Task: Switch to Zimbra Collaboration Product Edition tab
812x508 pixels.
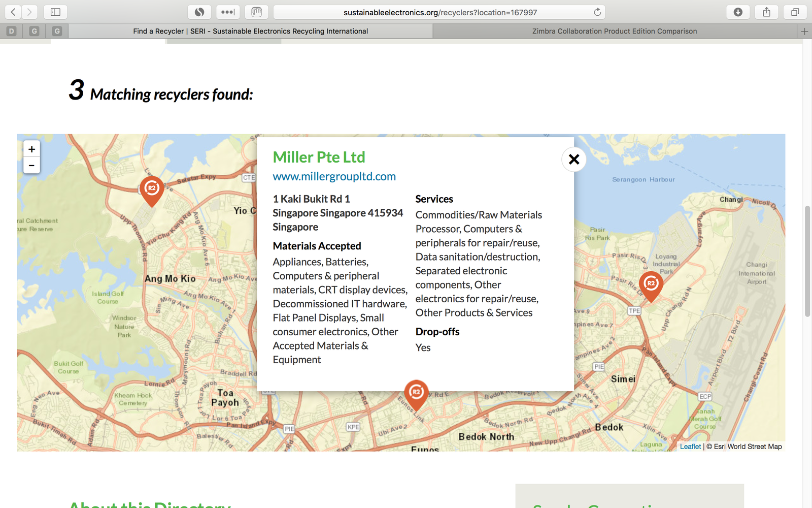Action: coord(614,31)
